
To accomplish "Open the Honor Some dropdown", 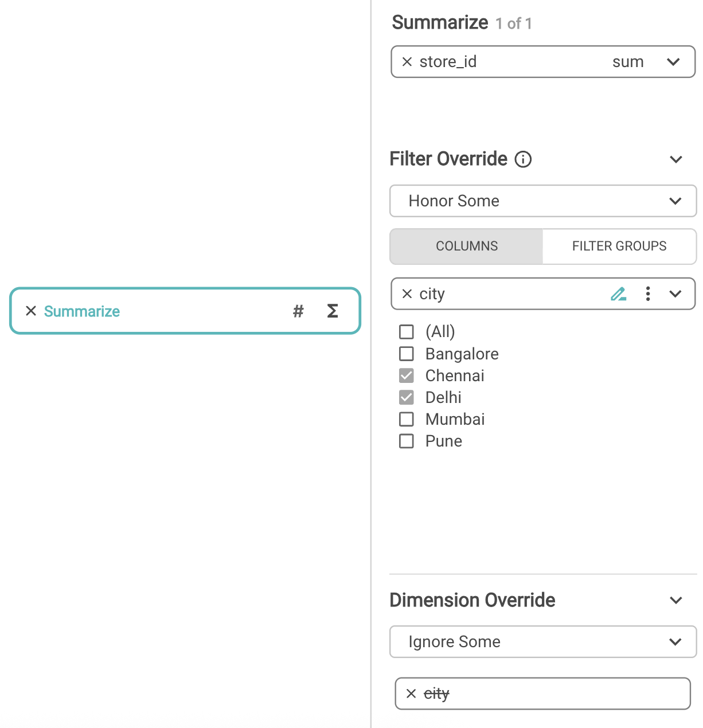I will (x=542, y=201).
